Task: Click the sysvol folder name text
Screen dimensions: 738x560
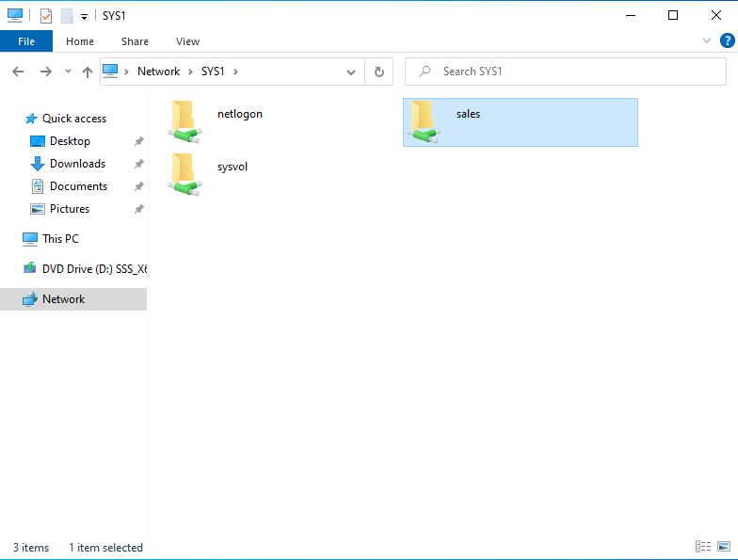Action: click(x=233, y=168)
